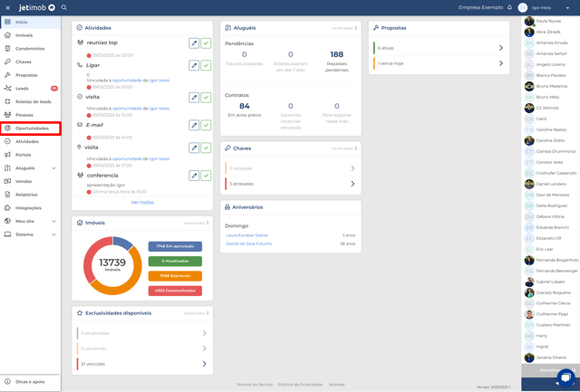Open Danilo da Silva Fulucho birthday link
The height and width of the screenshot is (392, 580).
pos(249,244)
